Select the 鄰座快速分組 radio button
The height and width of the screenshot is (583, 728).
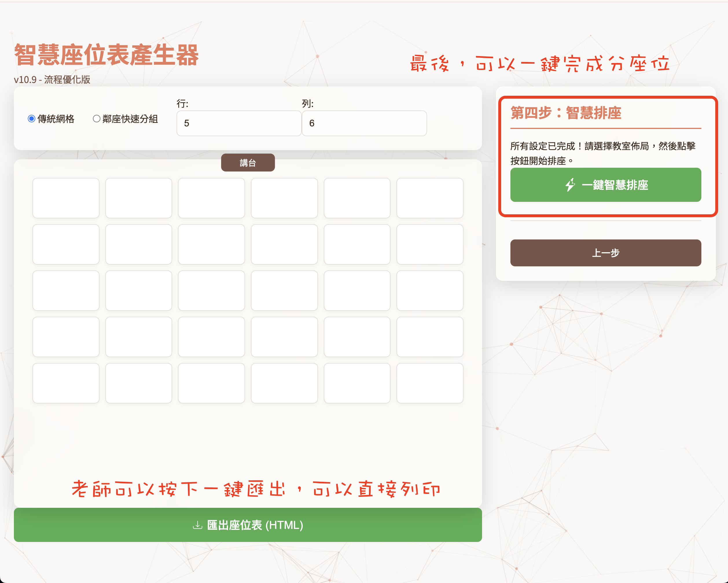click(97, 119)
